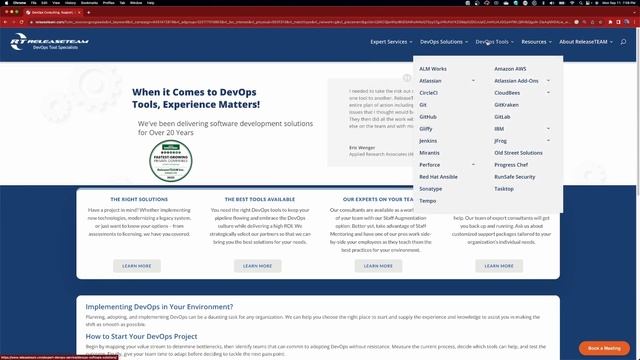Click the volume icon in menu bar
The image size is (640, 360).
(552, 3)
